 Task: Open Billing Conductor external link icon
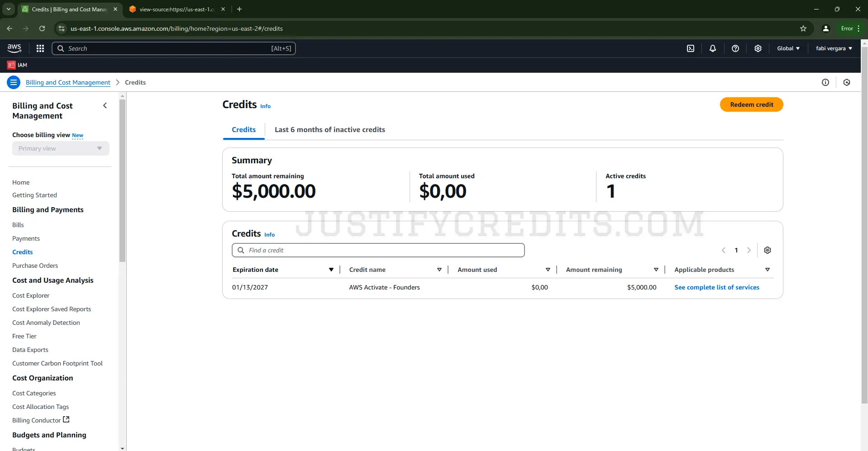tap(66, 420)
